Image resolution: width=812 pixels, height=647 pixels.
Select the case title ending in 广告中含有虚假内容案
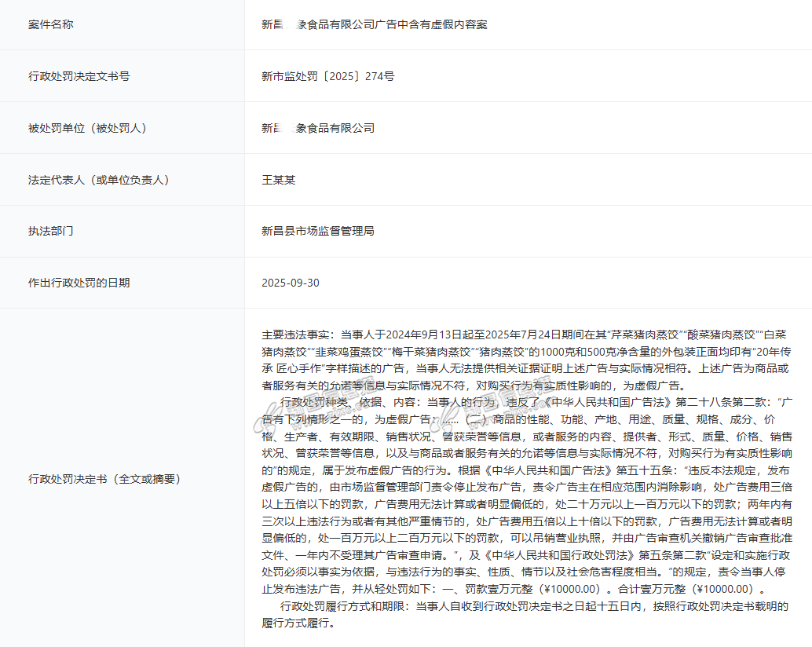(374, 24)
